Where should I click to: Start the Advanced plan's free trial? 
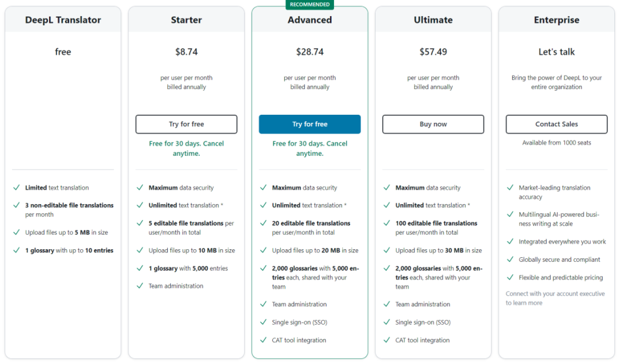point(310,124)
